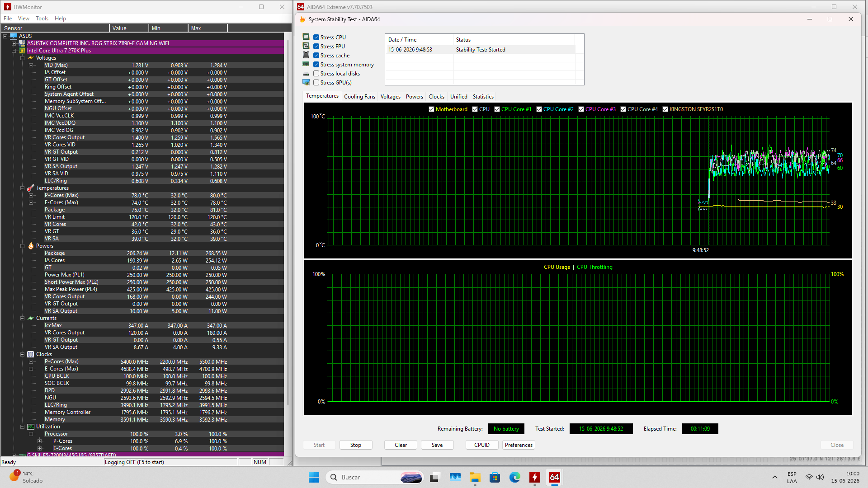Click the Windows Start button
The width and height of the screenshot is (868, 488).
tap(314, 477)
